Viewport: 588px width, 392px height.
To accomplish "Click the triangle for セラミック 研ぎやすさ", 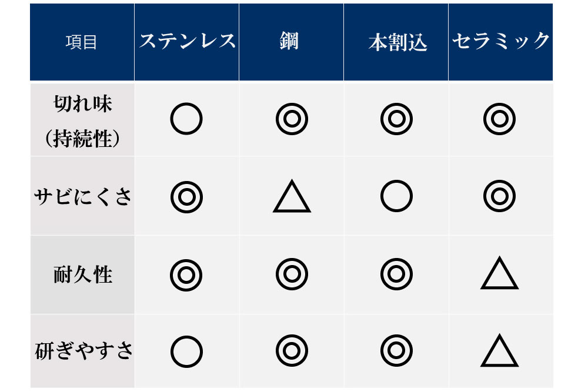I will pos(500,352).
